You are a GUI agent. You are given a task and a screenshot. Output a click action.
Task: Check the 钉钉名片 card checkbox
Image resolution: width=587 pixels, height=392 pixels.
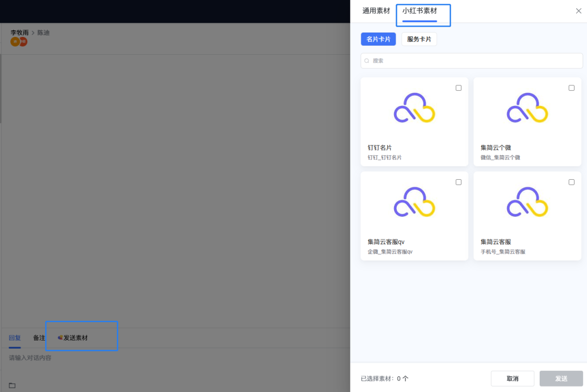(458, 88)
